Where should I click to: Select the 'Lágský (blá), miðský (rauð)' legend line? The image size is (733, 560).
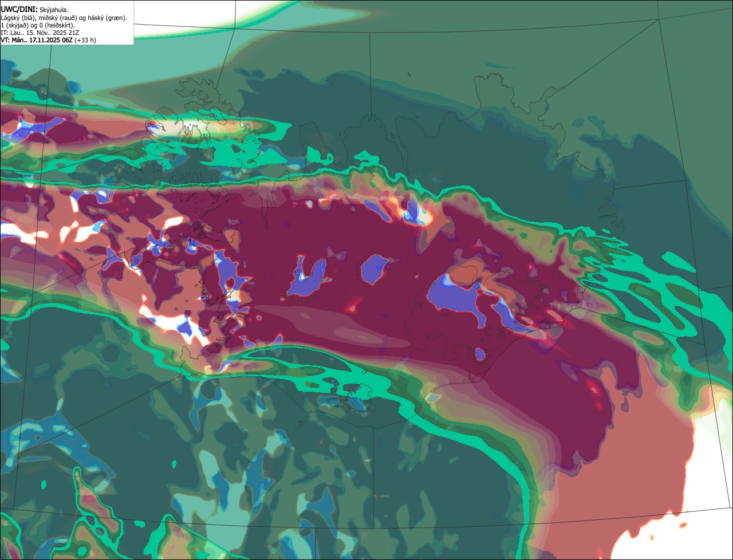64,18
